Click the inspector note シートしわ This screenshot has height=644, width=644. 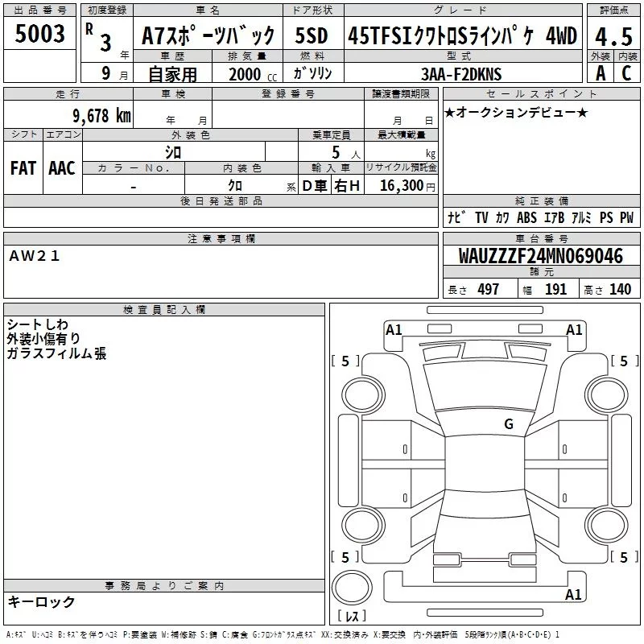37,324
